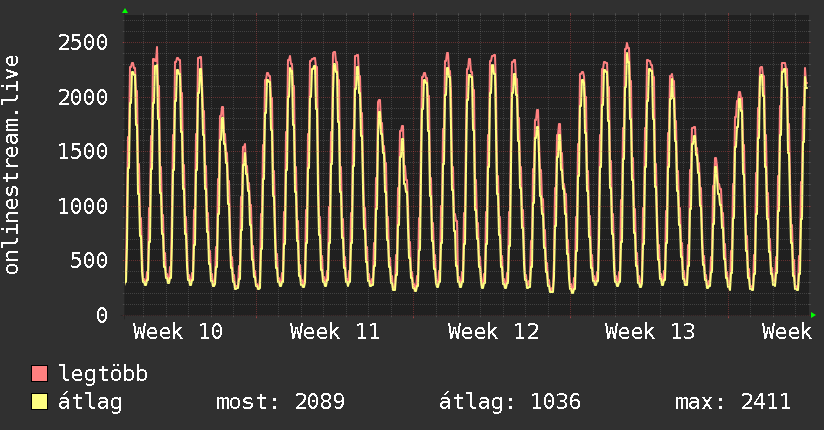Click the green arrow atop the Y axis
This screenshot has width=824, height=430.
[x=125, y=11]
